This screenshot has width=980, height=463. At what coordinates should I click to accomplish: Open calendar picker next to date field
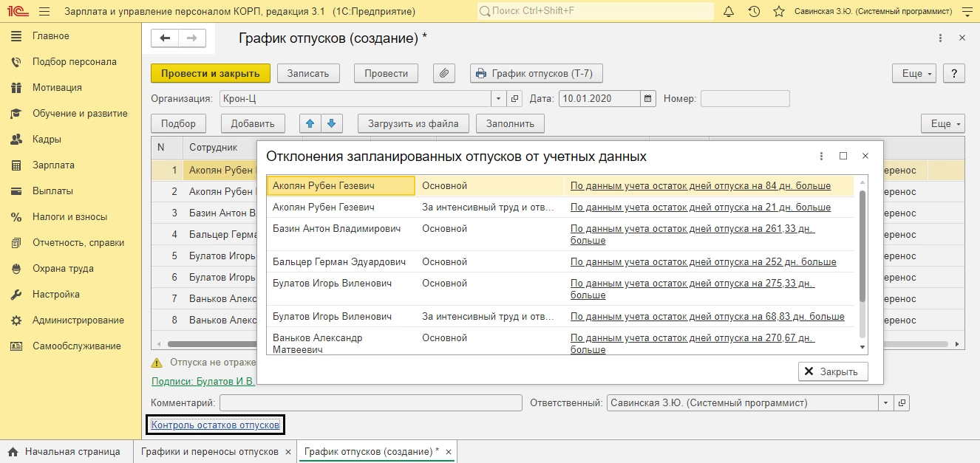pyautogui.click(x=648, y=98)
